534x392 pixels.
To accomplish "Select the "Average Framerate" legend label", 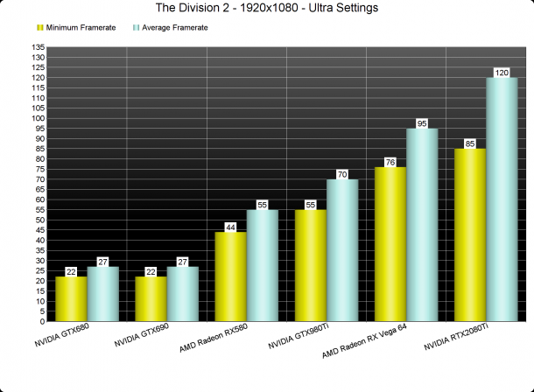I will 175,28.
